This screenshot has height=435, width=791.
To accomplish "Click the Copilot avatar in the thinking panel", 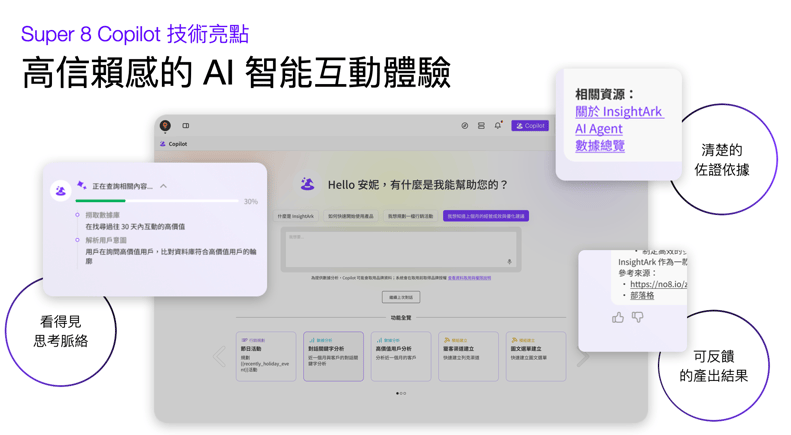I will coord(61,191).
